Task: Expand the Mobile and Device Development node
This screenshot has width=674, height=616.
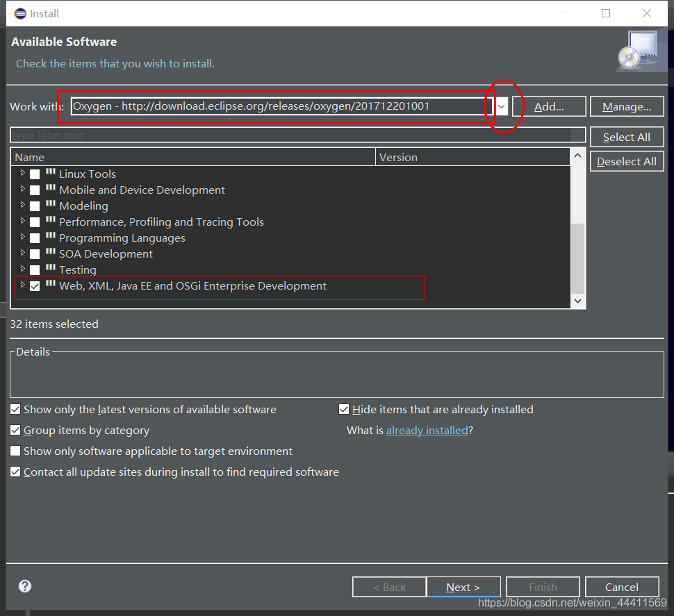Action: click(x=23, y=189)
